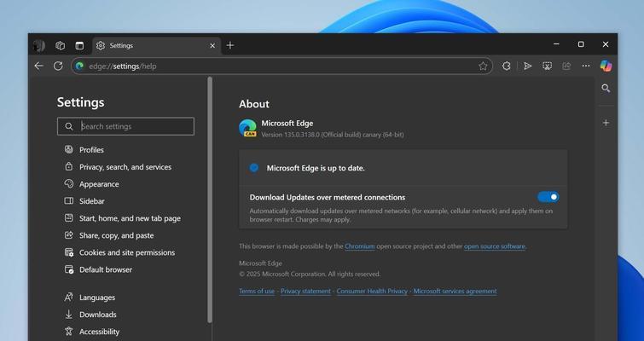Click the Edge Canary logo
Screen dimensions: 644x341
point(247,128)
